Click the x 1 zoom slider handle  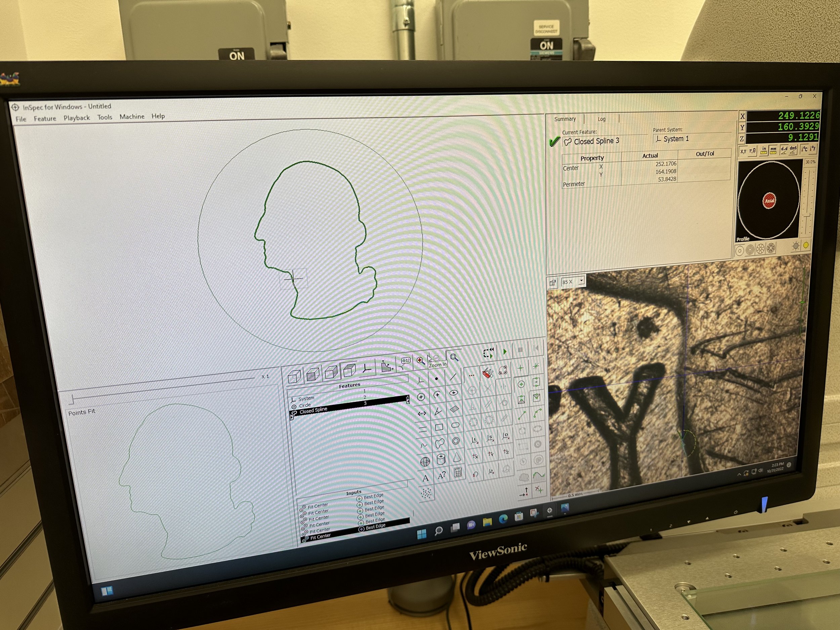tap(72, 399)
